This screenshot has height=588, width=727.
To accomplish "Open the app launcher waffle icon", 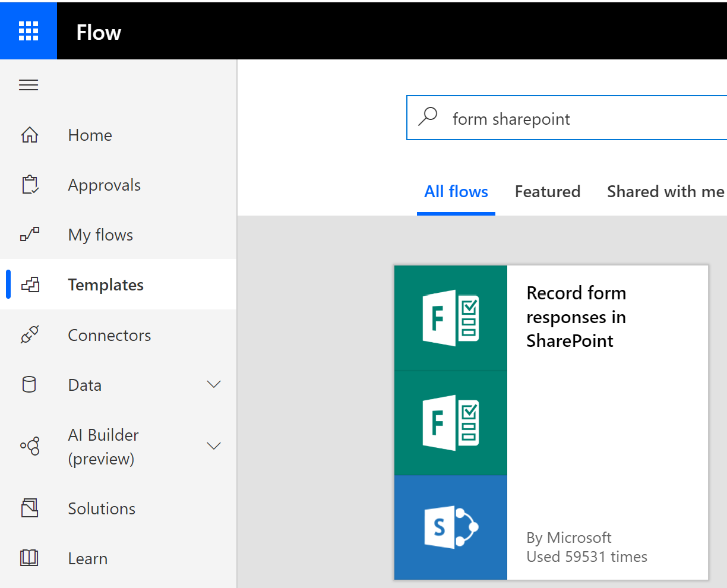I will pos(29,30).
